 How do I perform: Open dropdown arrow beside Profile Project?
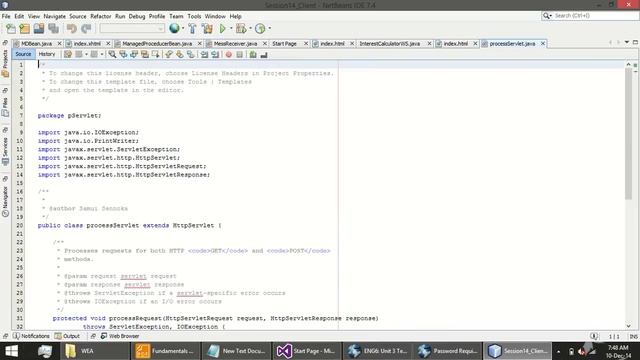coord(269,29)
